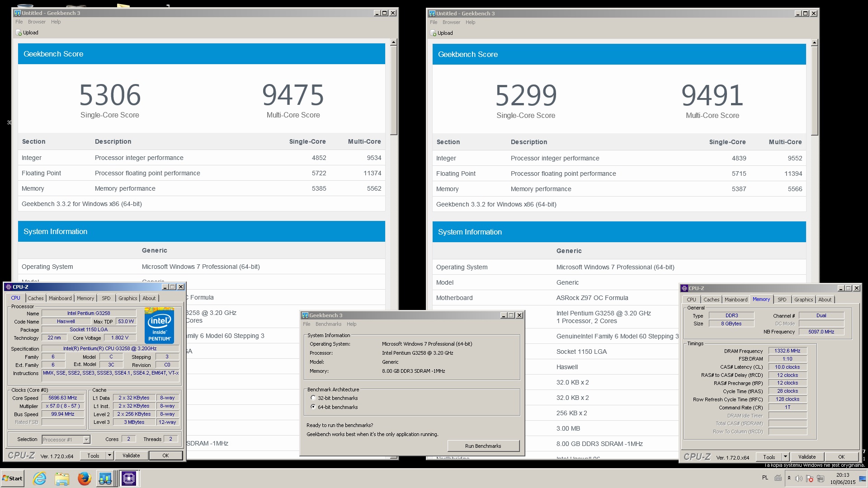The image size is (868, 488).
Task: Switch to SPD tab in left CPU-Z
Action: coord(106,298)
